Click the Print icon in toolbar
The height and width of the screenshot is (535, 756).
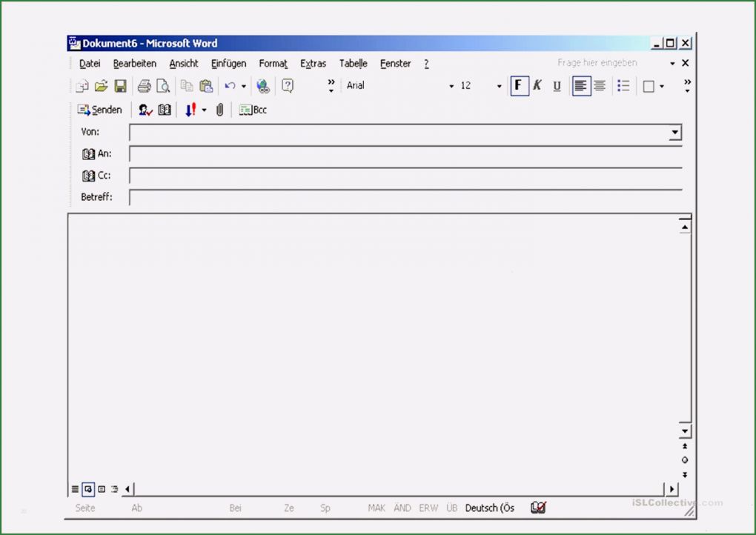click(144, 86)
